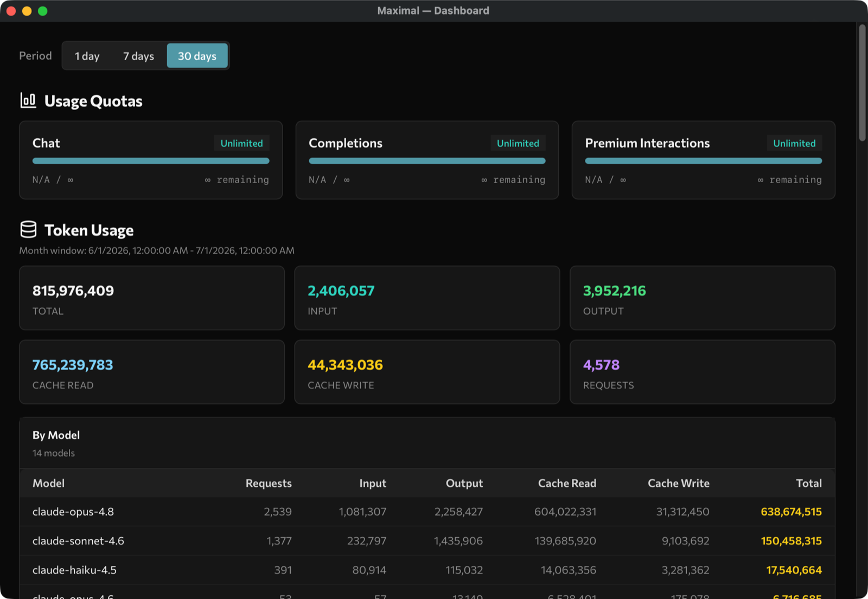Click the CACHE READ card label
The width and height of the screenshot is (868, 599).
[63, 385]
